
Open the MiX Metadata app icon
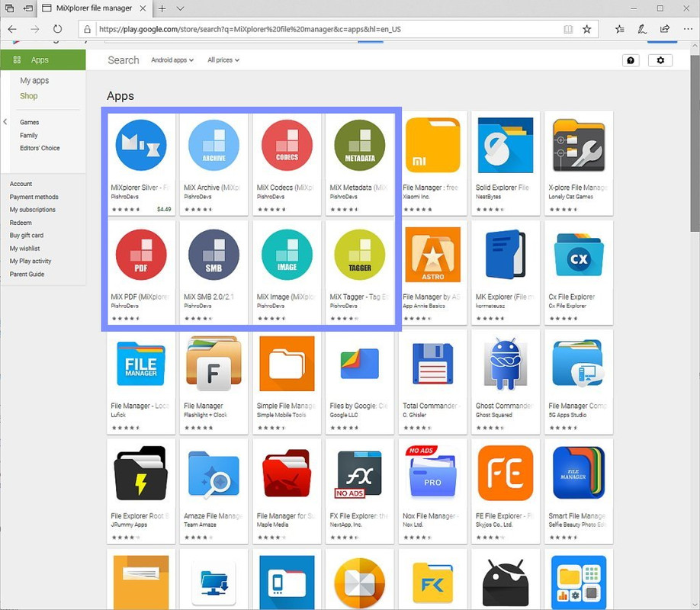[x=360, y=145]
